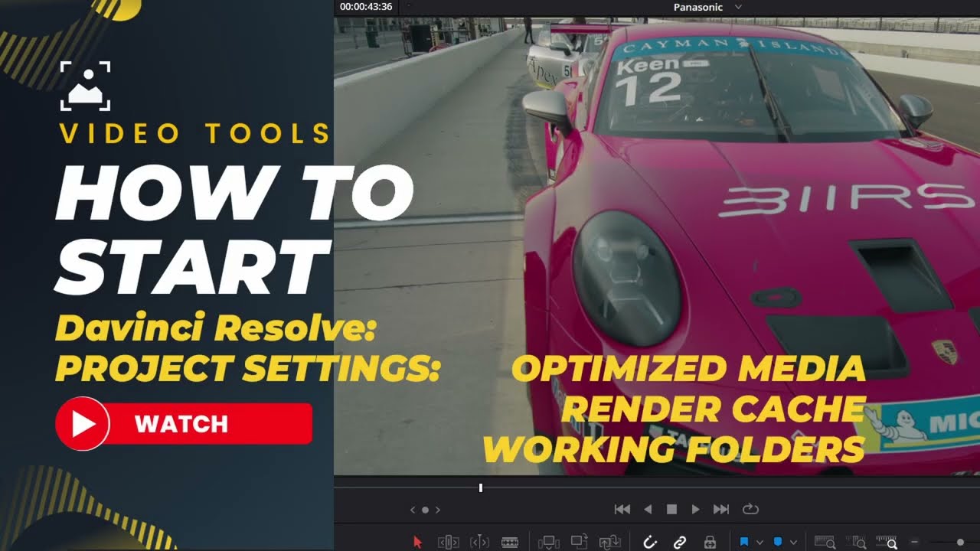Play the timeline forward
Viewport: 980px width, 551px height.
click(695, 509)
